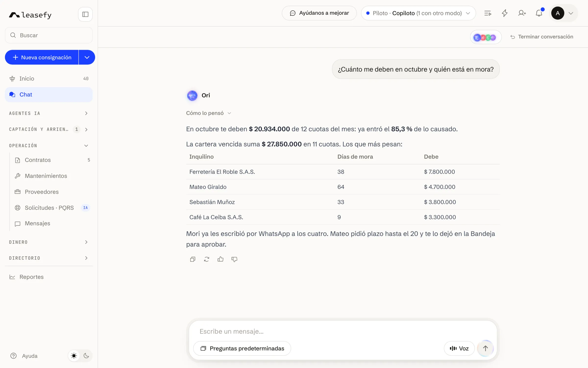The height and width of the screenshot is (368, 588).
Task: Open Proveedores
Action: pyautogui.click(x=52, y=192)
